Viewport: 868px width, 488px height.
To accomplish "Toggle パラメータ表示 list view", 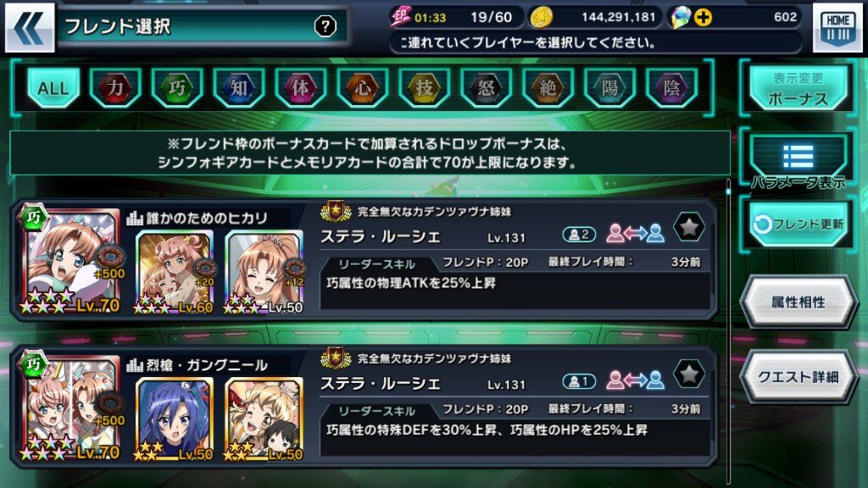I will tap(798, 162).
